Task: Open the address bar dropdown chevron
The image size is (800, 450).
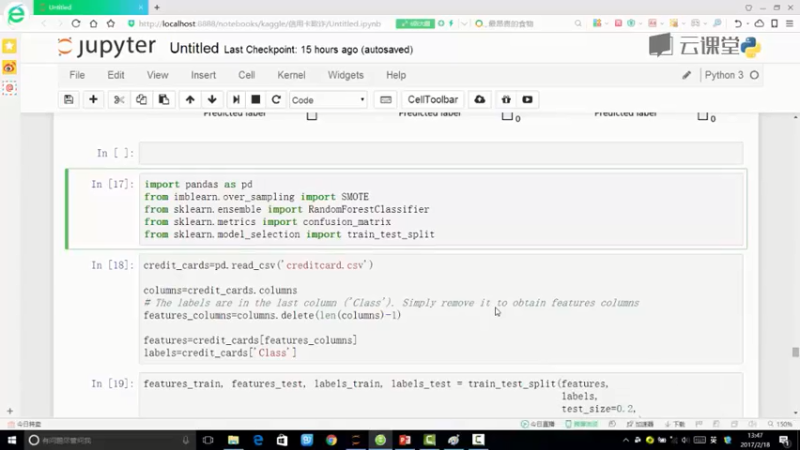Action: point(464,23)
